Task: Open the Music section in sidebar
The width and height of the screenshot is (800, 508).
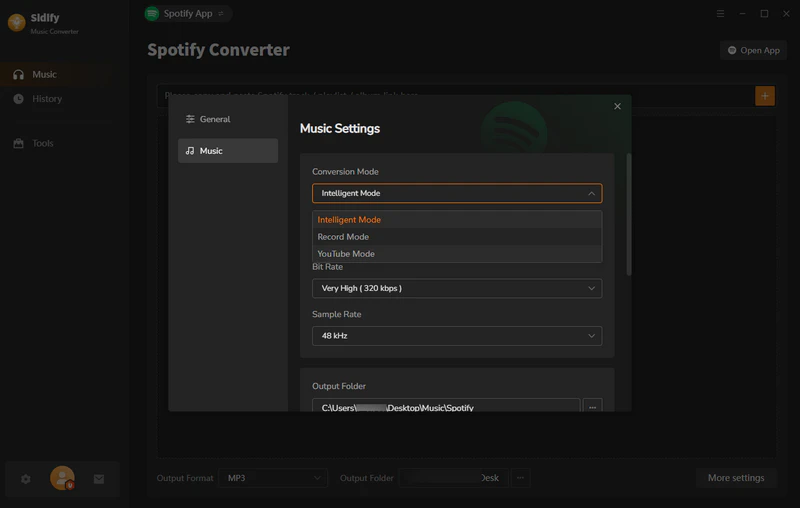Action: tap(56, 74)
